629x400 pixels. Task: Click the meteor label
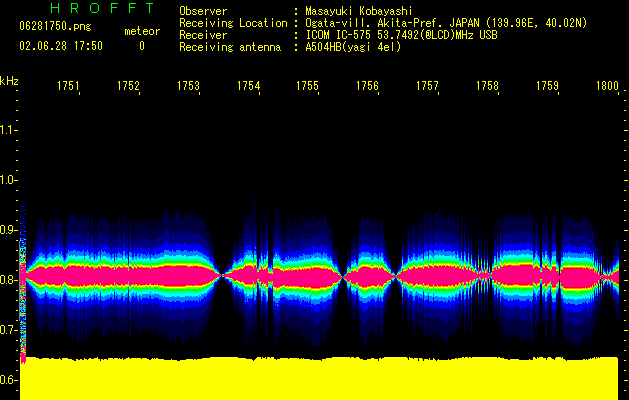coord(142,31)
